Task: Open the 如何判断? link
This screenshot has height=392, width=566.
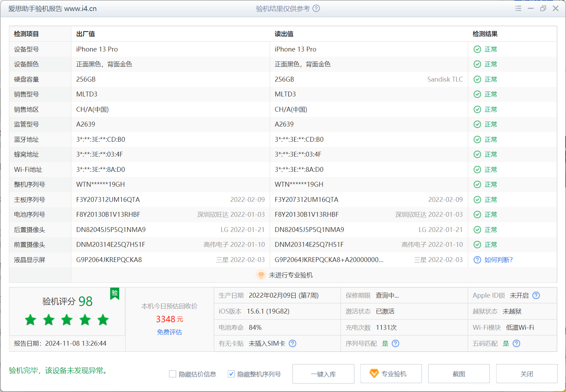Action: [x=498, y=260]
